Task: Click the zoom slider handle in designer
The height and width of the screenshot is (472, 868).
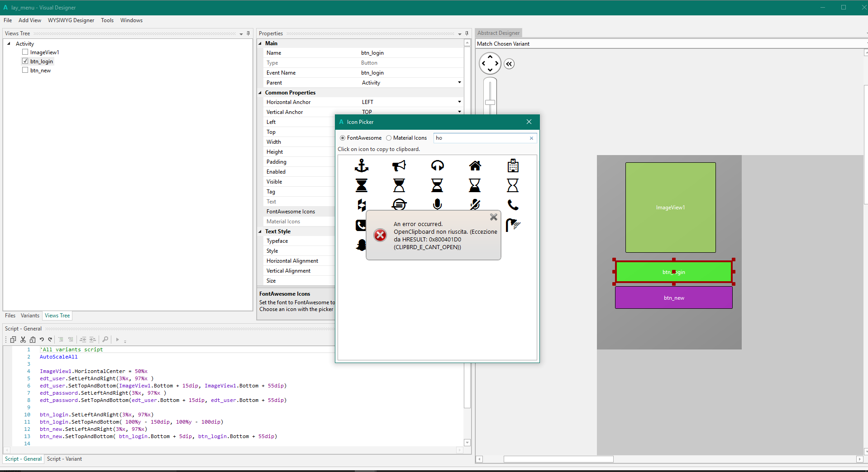Action: [490, 102]
